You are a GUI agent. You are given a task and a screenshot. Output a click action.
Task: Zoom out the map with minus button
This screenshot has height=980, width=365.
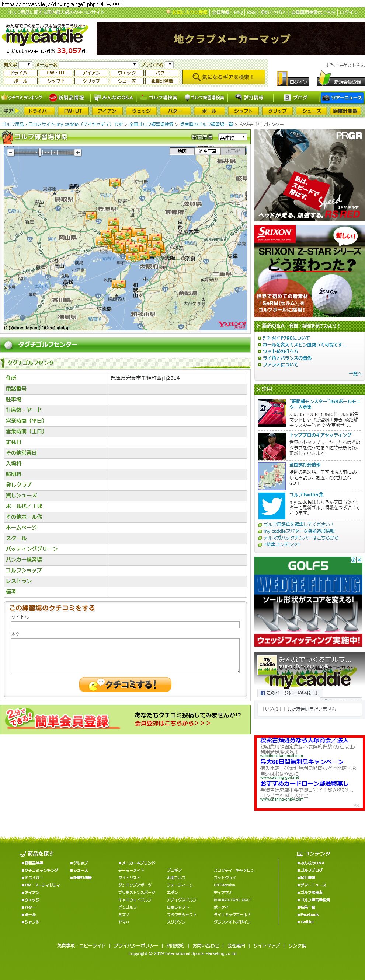[x=11, y=153]
